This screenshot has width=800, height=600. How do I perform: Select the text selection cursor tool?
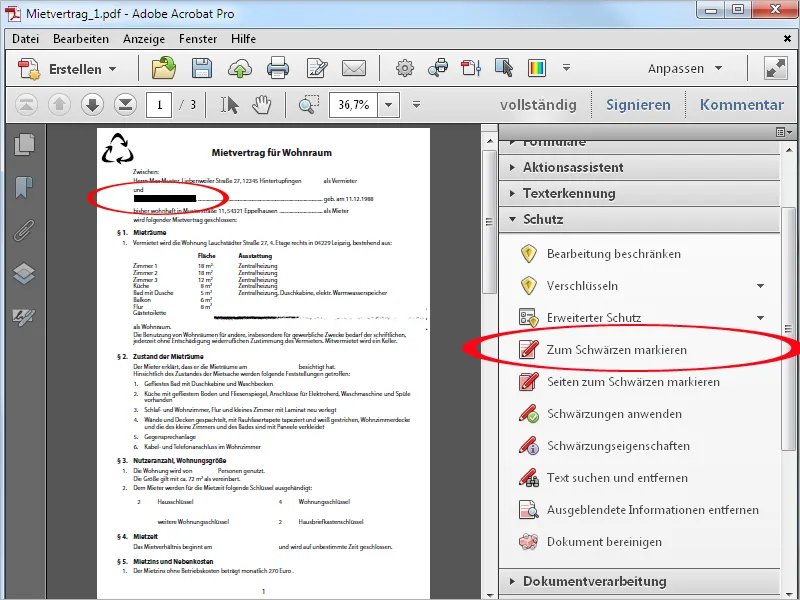point(229,105)
